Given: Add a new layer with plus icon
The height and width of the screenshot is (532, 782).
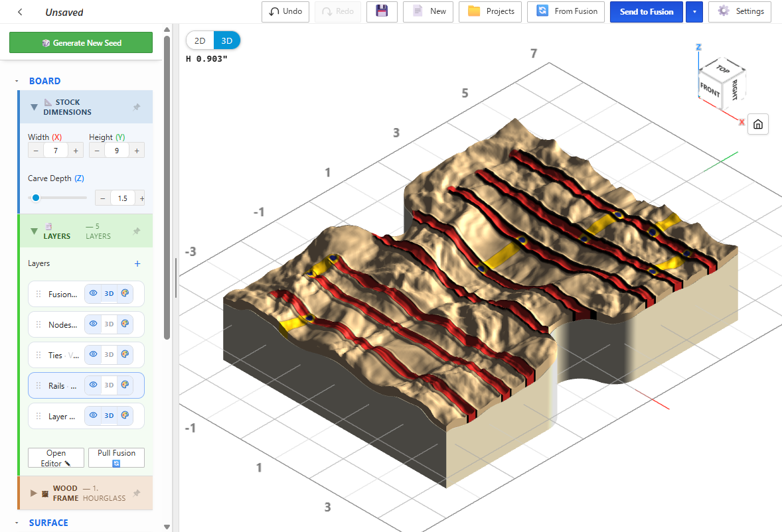Looking at the screenshot, I should point(137,263).
